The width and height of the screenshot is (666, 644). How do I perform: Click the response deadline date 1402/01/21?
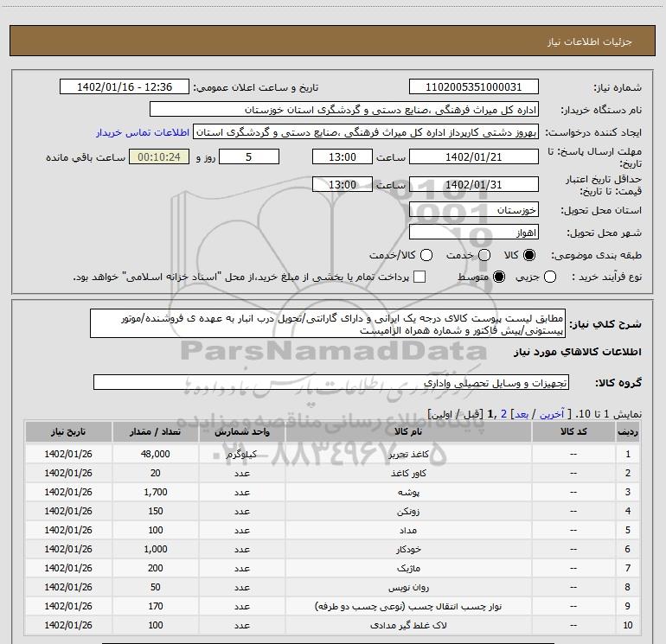(x=474, y=156)
